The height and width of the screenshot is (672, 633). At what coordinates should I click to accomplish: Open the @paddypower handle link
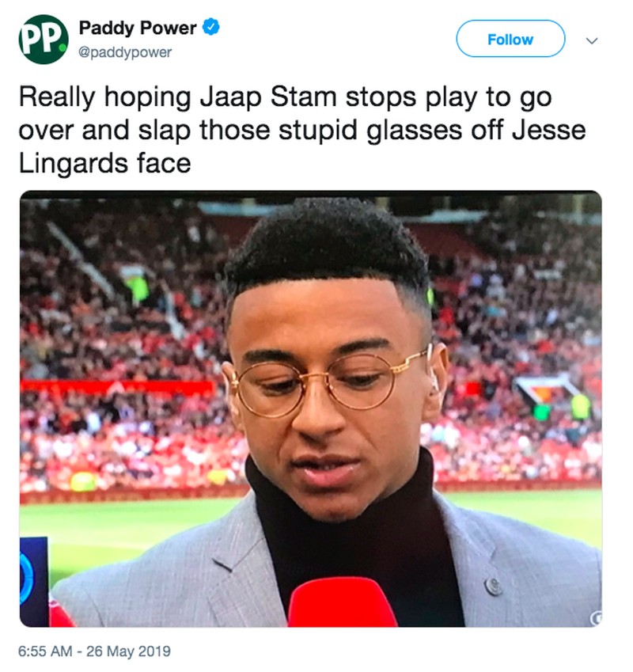(125, 52)
